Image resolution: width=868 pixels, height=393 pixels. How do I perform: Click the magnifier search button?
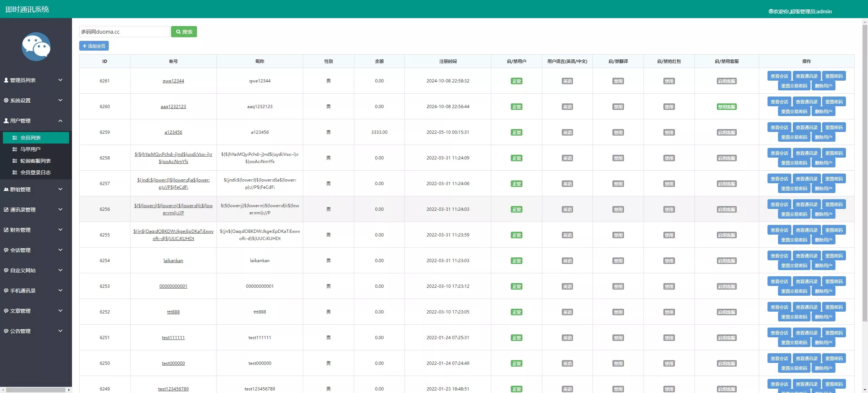pyautogui.click(x=184, y=32)
